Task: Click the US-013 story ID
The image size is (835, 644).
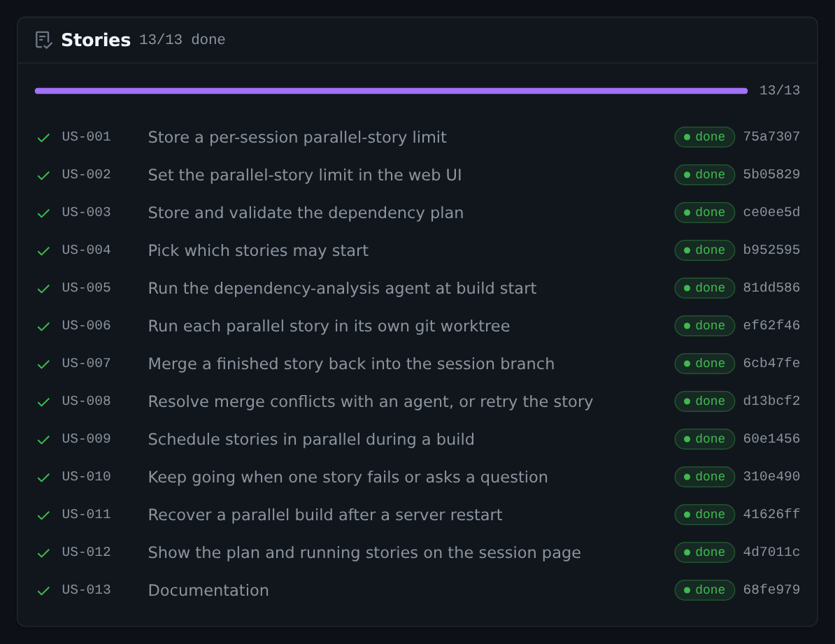Action: 86,590
